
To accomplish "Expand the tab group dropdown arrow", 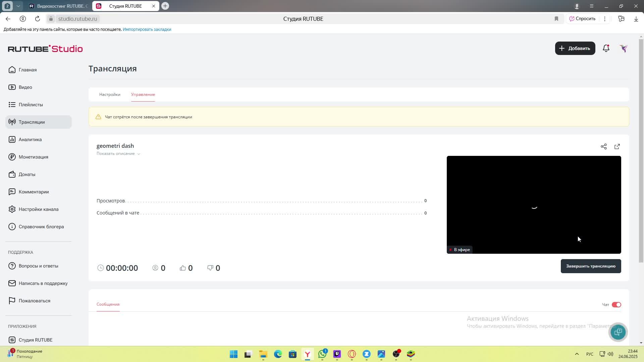I will coord(18,6).
